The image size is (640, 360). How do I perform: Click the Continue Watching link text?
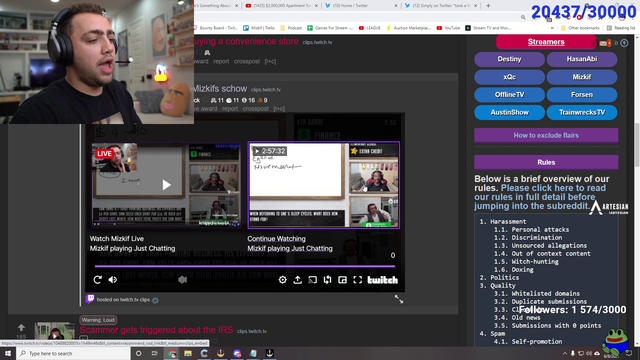276,239
